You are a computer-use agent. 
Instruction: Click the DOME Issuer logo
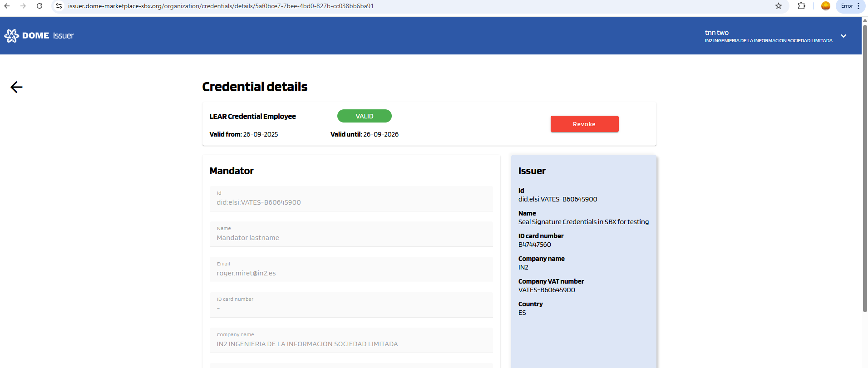coord(39,35)
